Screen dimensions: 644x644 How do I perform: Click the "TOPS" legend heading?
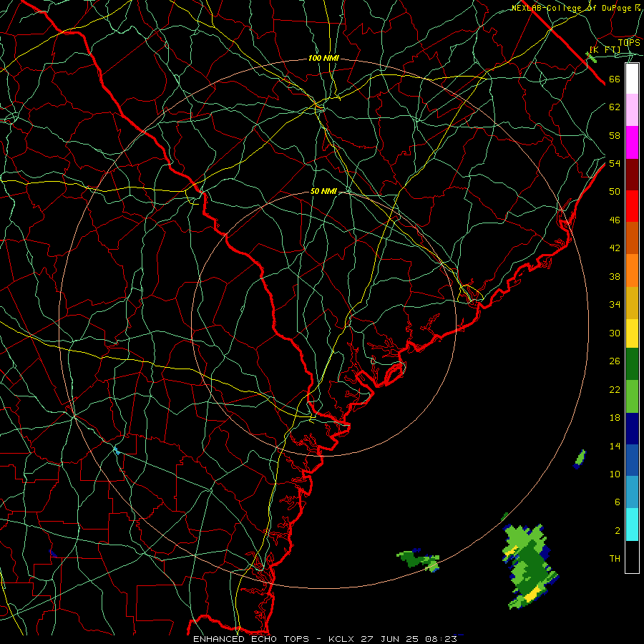(x=629, y=43)
